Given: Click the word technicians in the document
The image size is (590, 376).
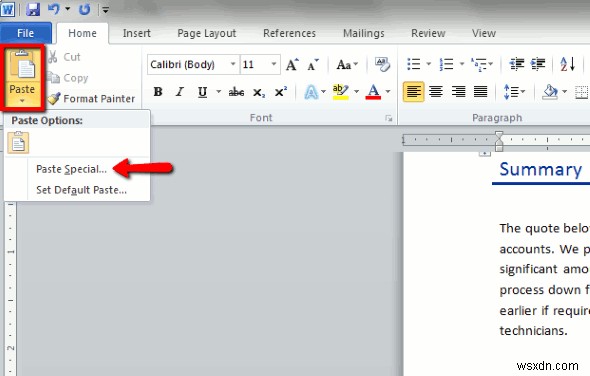Looking at the screenshot, I should (533, 330).
